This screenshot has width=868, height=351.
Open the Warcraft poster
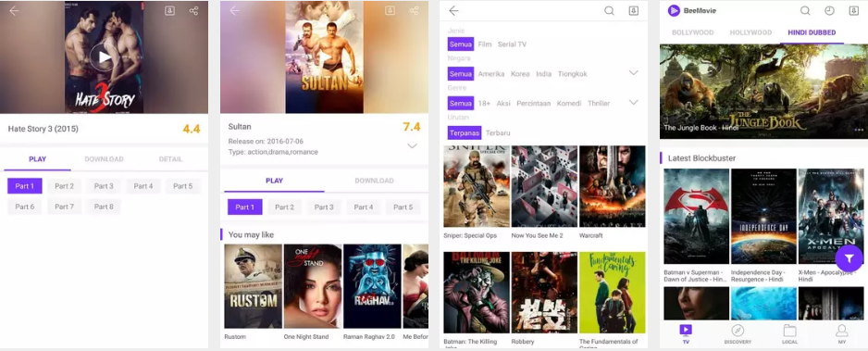613,186
